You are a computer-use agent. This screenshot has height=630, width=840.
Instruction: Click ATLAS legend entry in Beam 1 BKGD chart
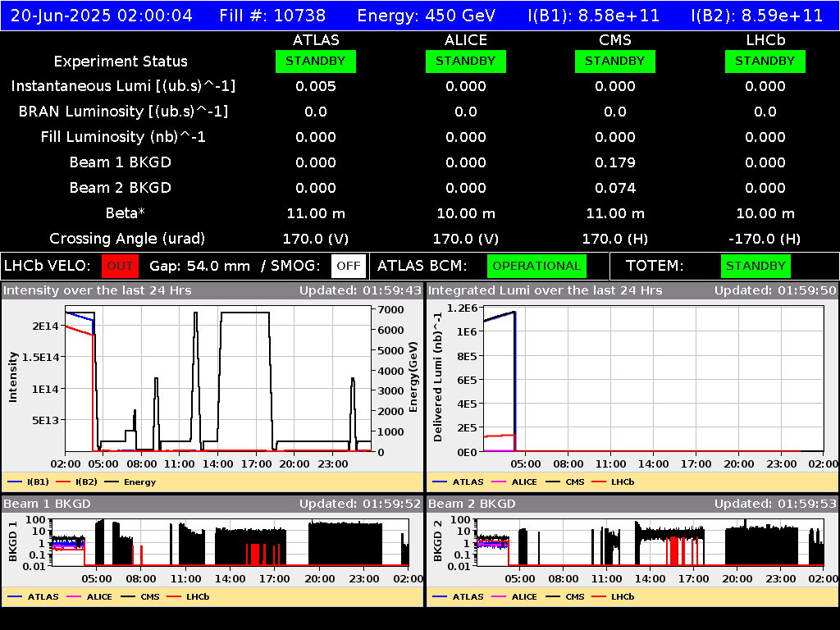pos(33,597)
